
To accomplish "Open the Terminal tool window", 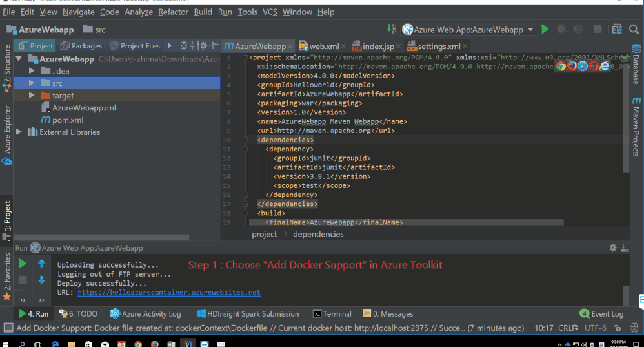I will [x=332, y=313].
